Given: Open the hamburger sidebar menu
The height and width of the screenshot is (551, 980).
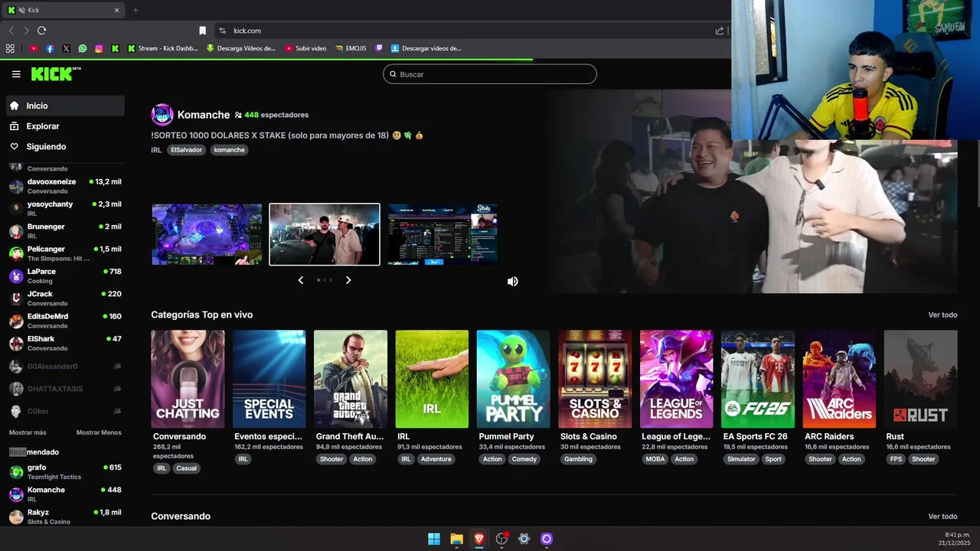Looking at the screenshot, I should 16,74.
